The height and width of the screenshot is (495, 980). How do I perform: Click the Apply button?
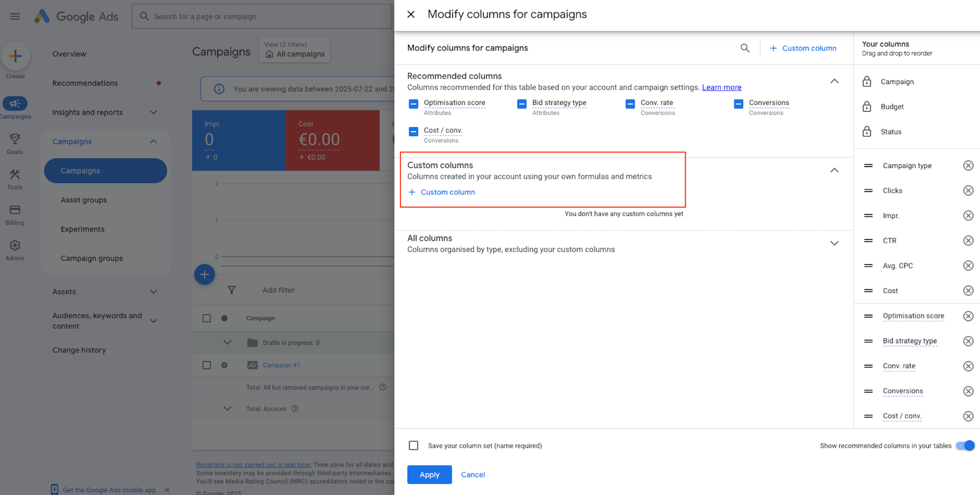coord(429,474)
